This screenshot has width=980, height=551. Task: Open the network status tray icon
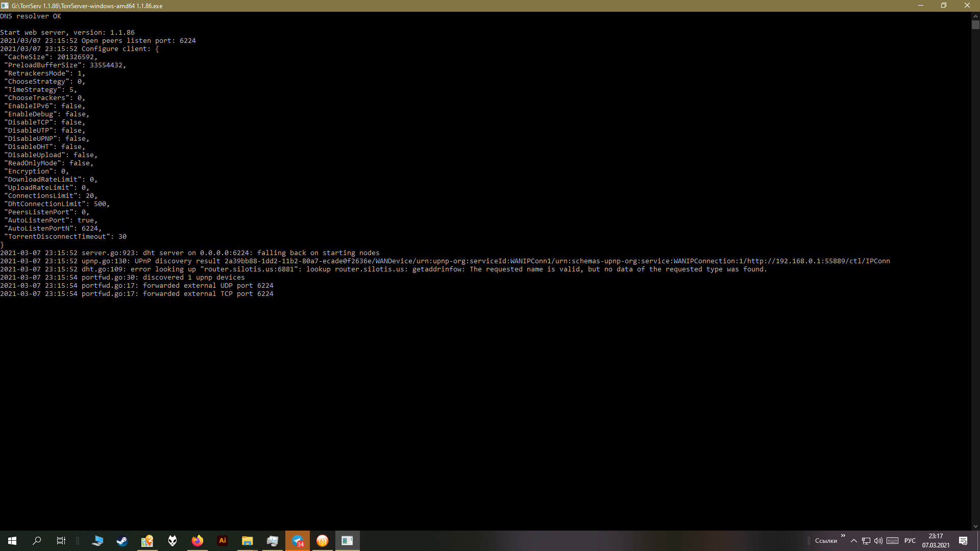point(866,541)
